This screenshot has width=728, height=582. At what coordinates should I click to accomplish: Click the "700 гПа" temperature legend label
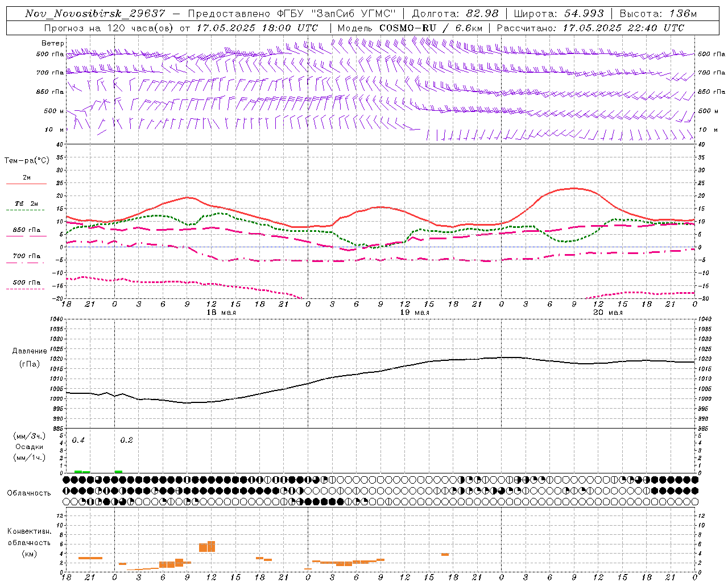(27, 256)
